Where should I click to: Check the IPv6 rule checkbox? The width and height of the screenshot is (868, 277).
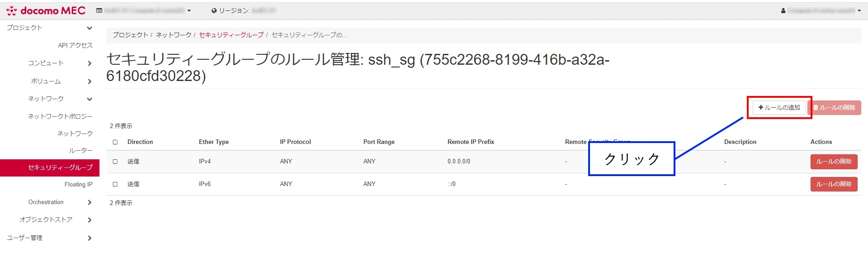115,184
